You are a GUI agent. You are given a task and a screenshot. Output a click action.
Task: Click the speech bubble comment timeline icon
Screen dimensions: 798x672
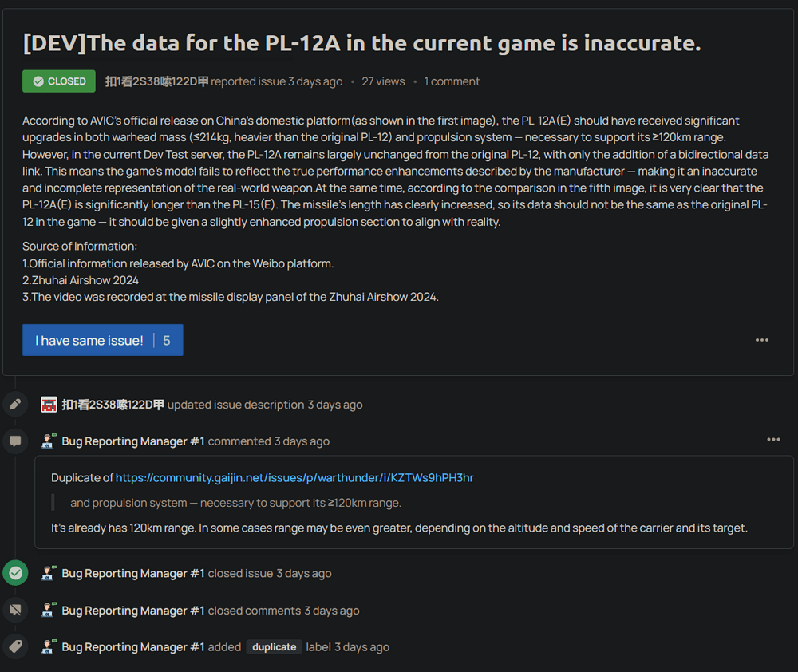click(15, 441)
